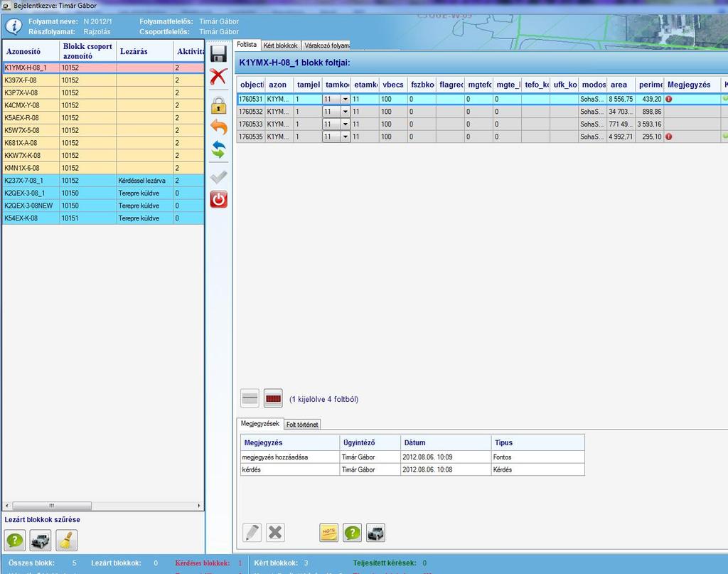Select block row KKW7X-K-08
The height and width of the screenshot is (574, 728).
click(103, 156)
